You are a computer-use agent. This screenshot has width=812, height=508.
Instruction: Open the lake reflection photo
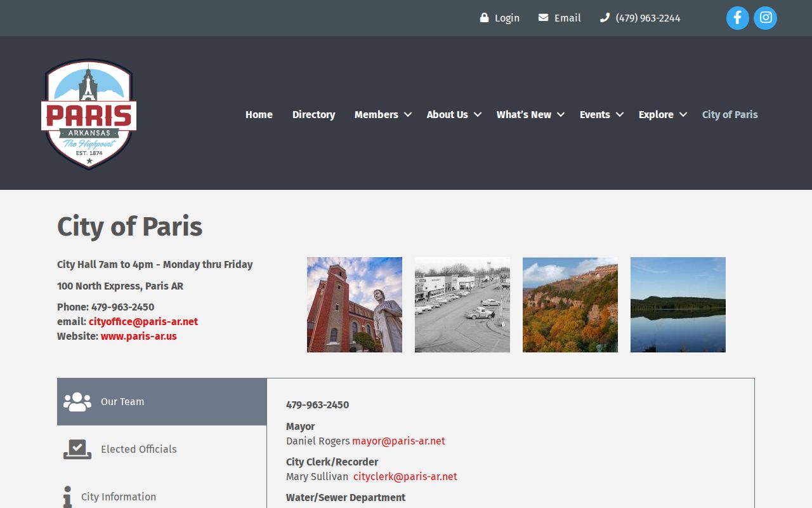[x=678, y=305]
